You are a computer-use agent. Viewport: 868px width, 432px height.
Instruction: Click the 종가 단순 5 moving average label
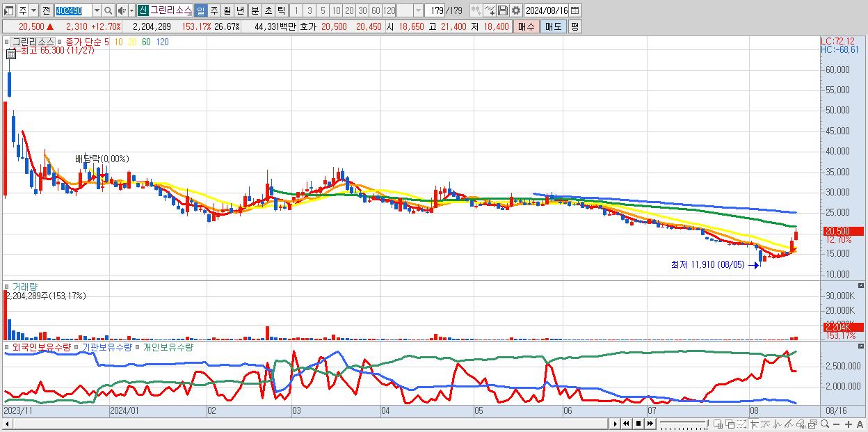(x=88, y=42)
